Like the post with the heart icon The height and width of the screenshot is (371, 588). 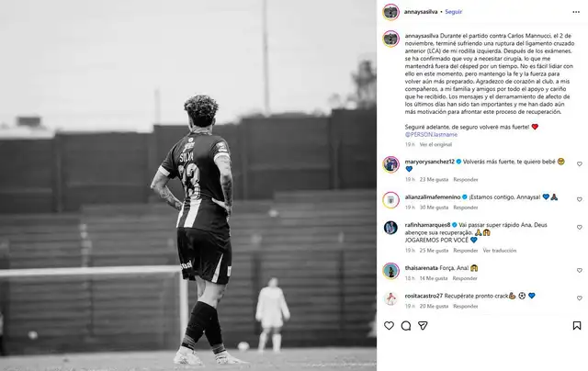pyautogui.click(x=389, y=326)
